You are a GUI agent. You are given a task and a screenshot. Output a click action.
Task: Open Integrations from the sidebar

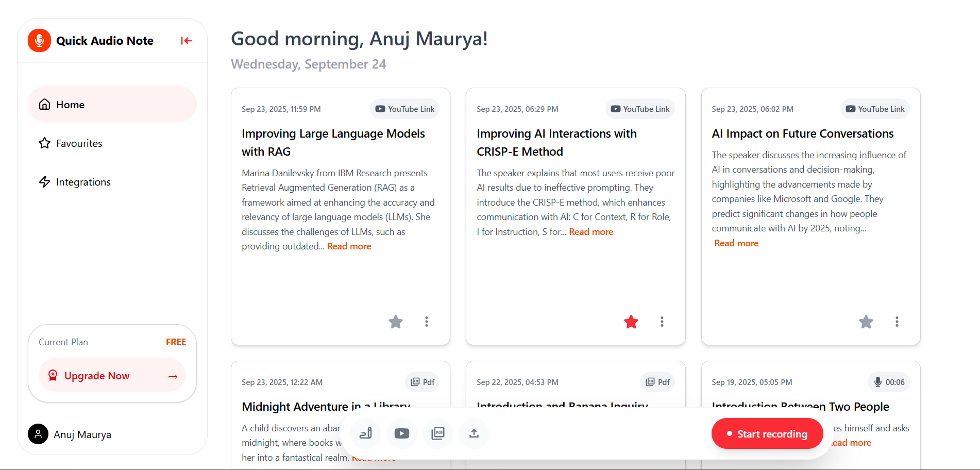[x=83, y=181]
